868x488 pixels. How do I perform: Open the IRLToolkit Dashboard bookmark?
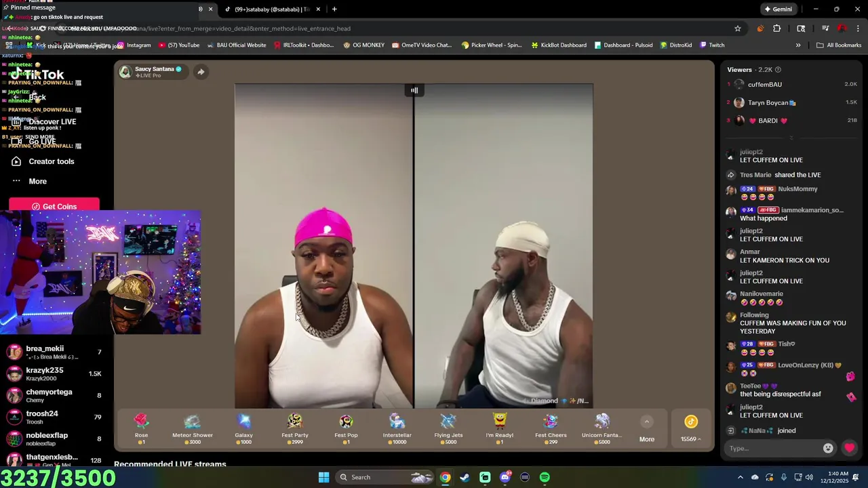click(x=304, y=45)
